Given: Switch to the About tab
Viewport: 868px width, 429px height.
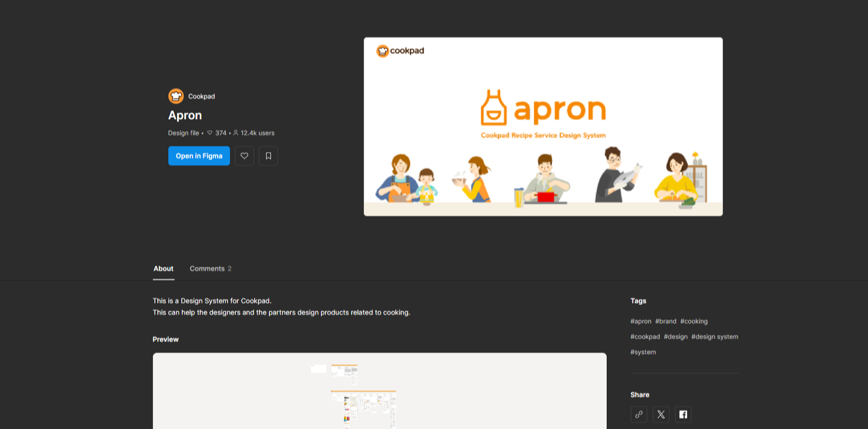Looking at the screenshot, I should tap(163, 268).
